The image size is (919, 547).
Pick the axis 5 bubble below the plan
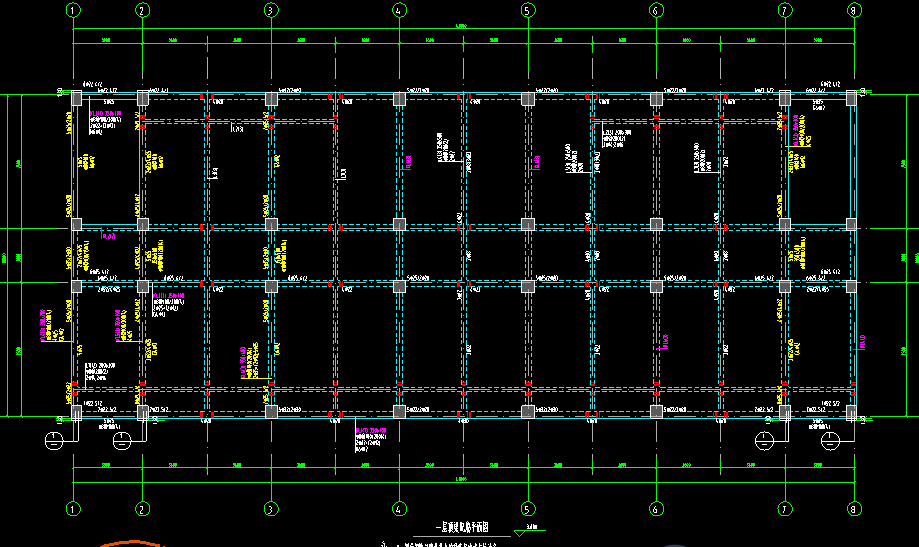527,509
